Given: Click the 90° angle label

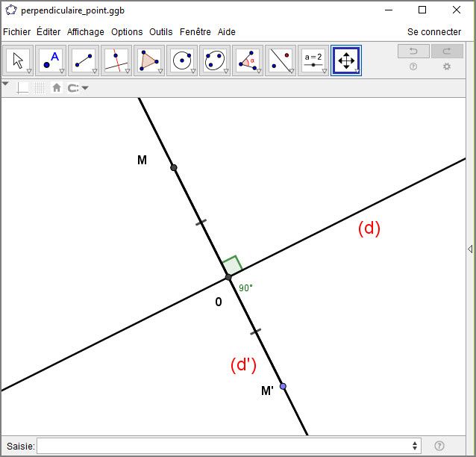Looking at the screenshot, I should (245, 287).
